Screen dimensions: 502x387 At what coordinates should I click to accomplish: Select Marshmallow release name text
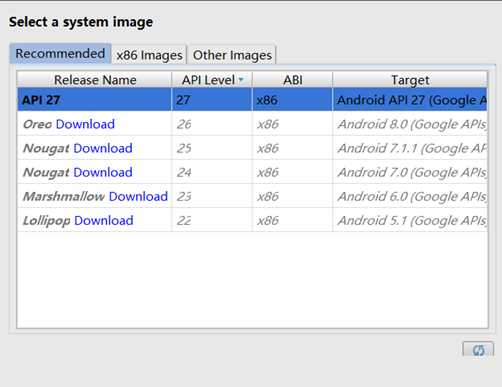tap(64, 196)
